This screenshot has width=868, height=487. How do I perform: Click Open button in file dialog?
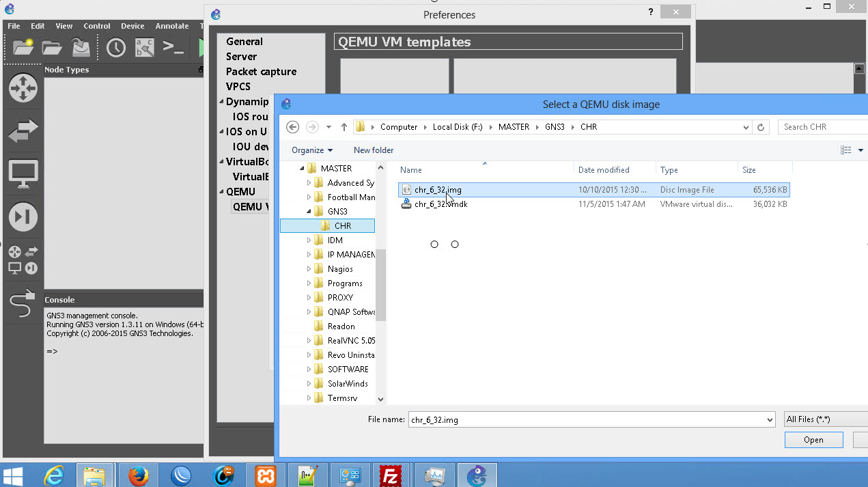pos(813,440)
